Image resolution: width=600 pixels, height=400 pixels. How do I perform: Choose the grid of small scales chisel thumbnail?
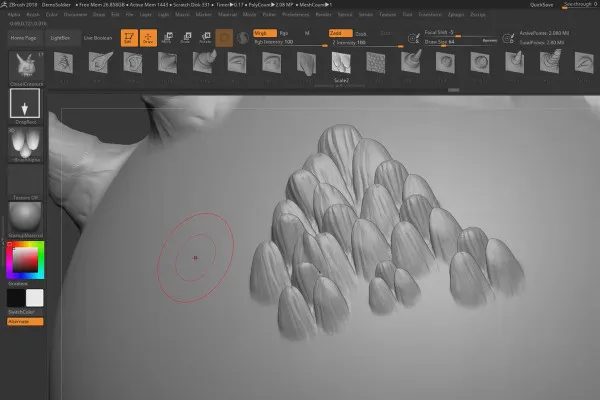pos(376,62)
